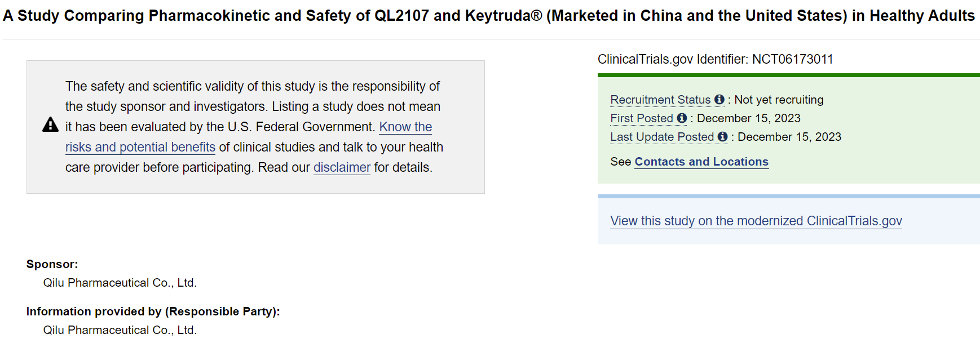Open the First Posted definition link

tap(642, 118)
